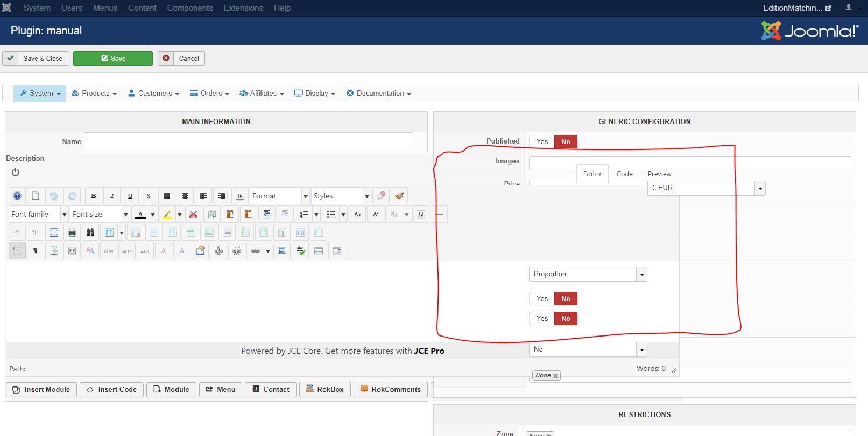Open Search and Replace binoculars icon
Viewport: 868px width, 436px height.
coord(90,232)
